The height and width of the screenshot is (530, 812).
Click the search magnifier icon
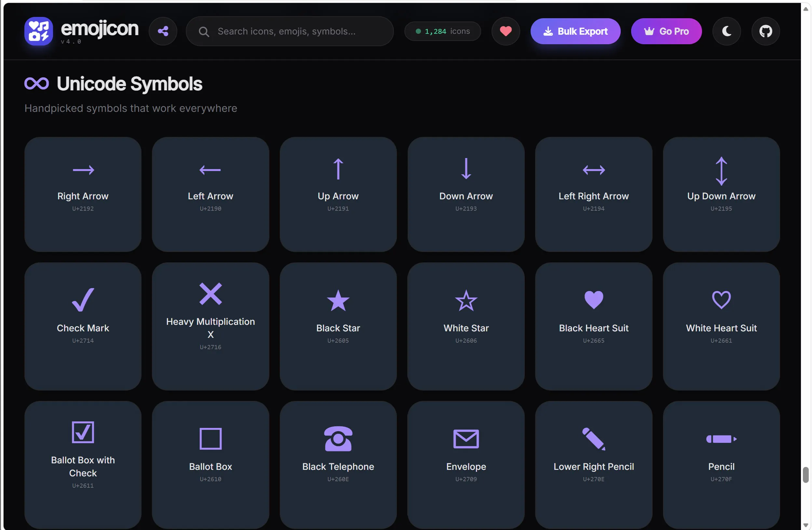click(x=204, y=31)
